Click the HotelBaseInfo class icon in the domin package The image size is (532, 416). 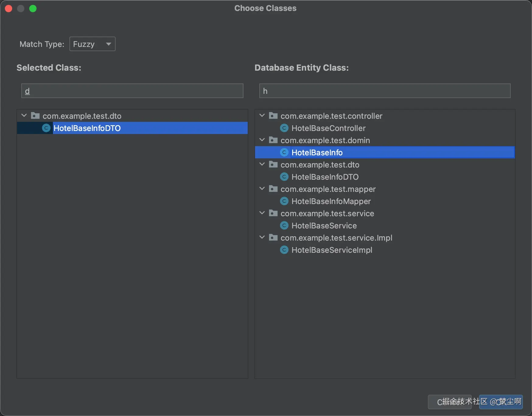(284, 153)
